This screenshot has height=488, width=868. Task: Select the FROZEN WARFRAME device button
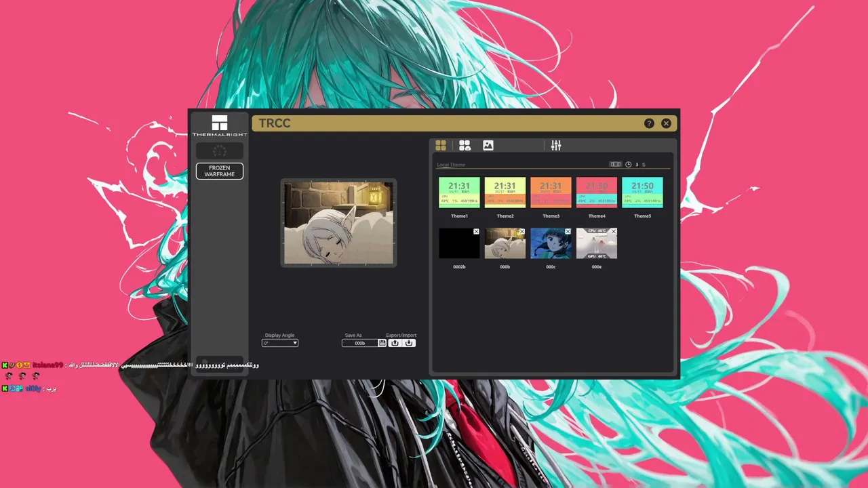click(220, 171)
